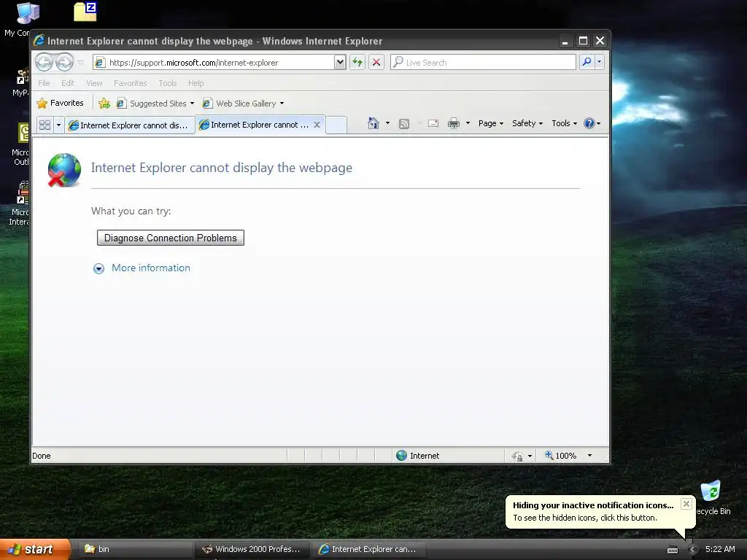Expand More information section arrow
The width and height of the screenshot is (747, 560).
point(98,268)
